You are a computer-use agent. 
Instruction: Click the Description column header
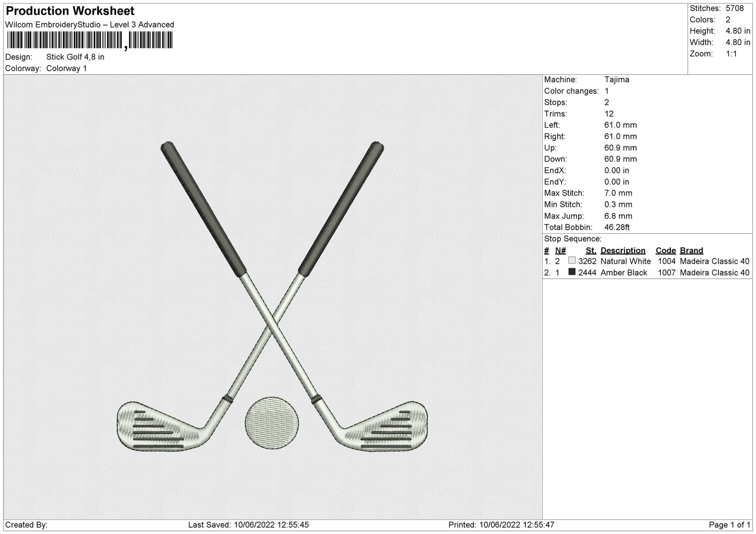623,251
